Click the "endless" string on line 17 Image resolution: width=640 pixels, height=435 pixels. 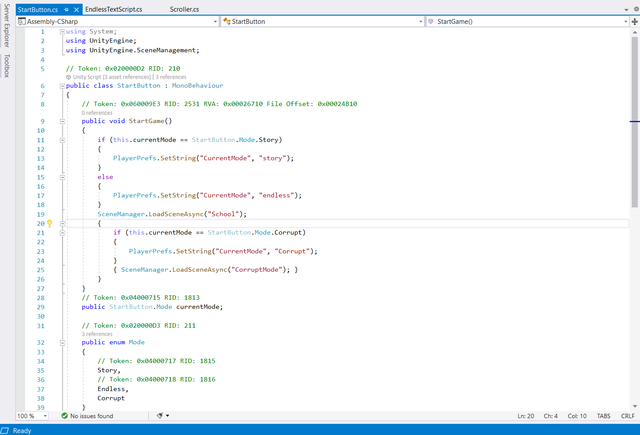click(x=276, y=195)
